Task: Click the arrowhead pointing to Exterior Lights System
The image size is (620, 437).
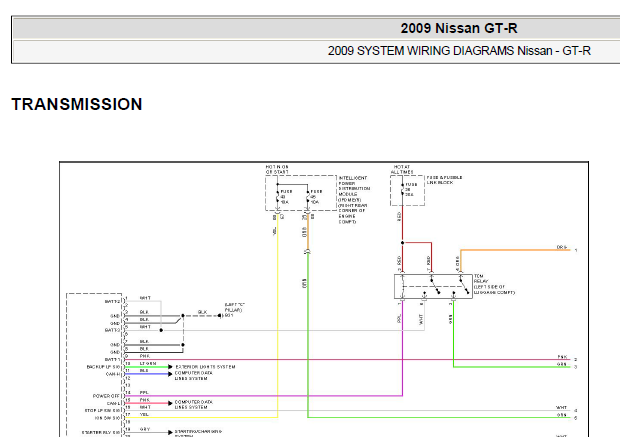Action: 170,367
